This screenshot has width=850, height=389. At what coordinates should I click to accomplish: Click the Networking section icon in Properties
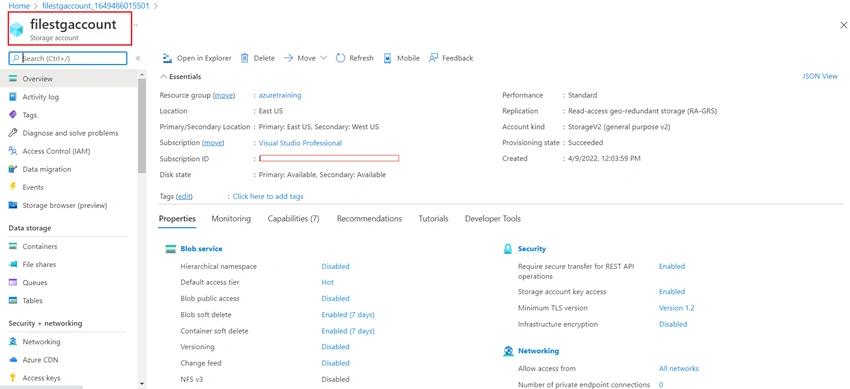point(508,351)
